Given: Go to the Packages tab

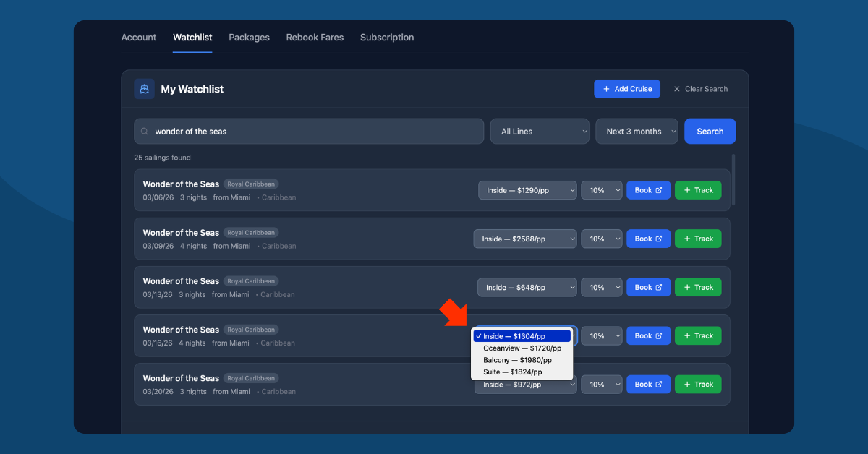Looking at the screenshot, I should 249,38.
